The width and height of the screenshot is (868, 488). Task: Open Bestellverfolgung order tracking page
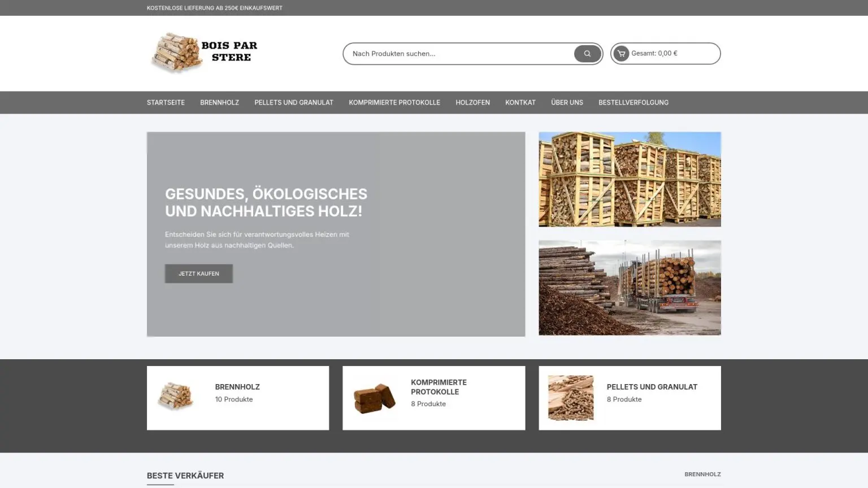pyautogui.click(x=633, y=103)
